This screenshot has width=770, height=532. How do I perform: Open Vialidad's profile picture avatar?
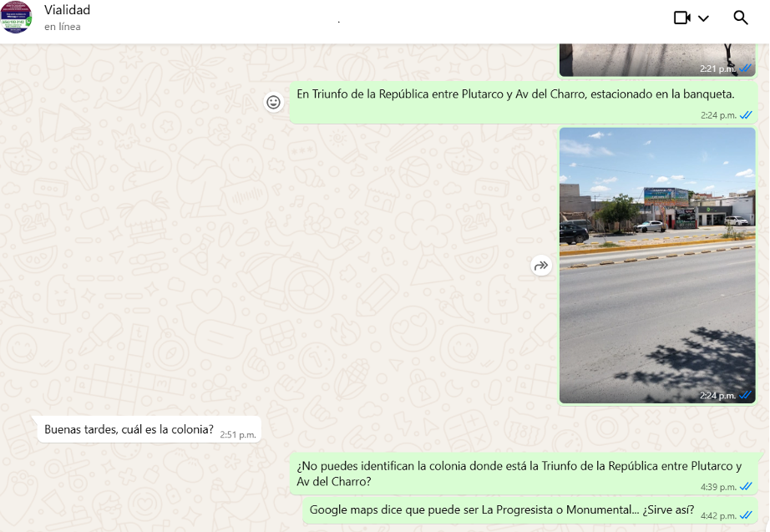[17, 18]
